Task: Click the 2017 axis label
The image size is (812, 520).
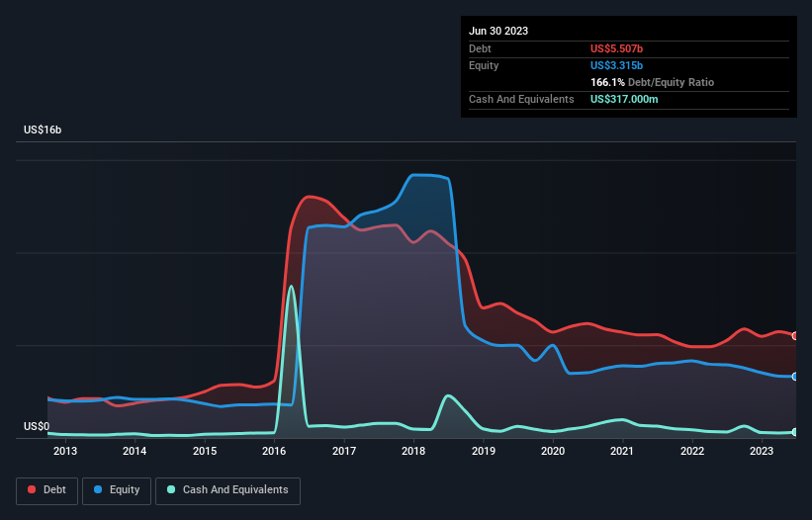Action: pyautogui.click(x=344, y=451)
